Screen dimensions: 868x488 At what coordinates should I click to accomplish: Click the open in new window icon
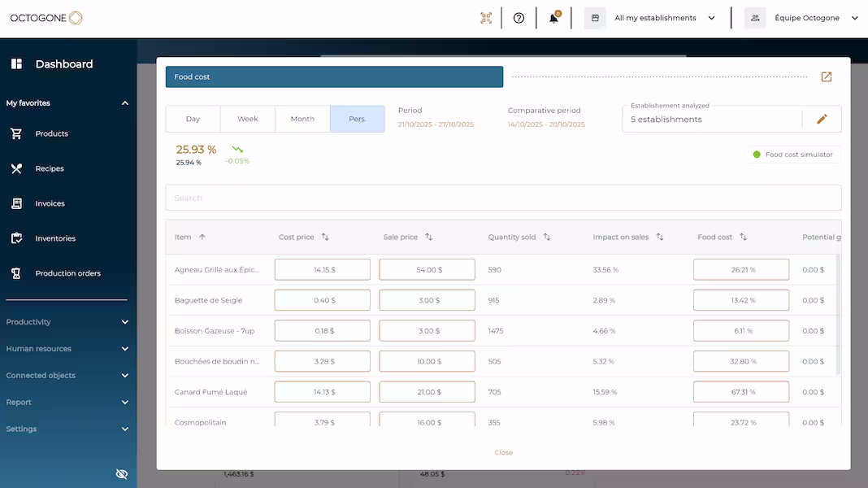point(827,76)
